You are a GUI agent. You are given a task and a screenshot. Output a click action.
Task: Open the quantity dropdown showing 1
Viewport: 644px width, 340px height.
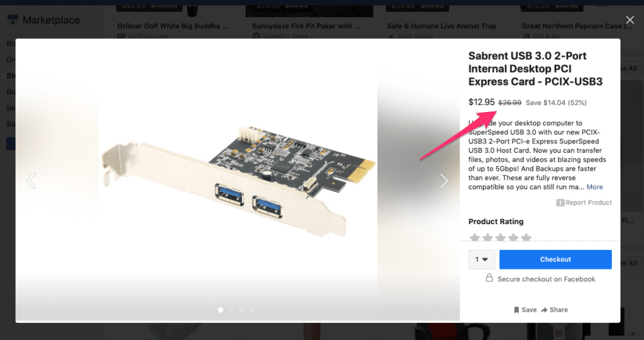pyautogui.click(x=482, y=259)
